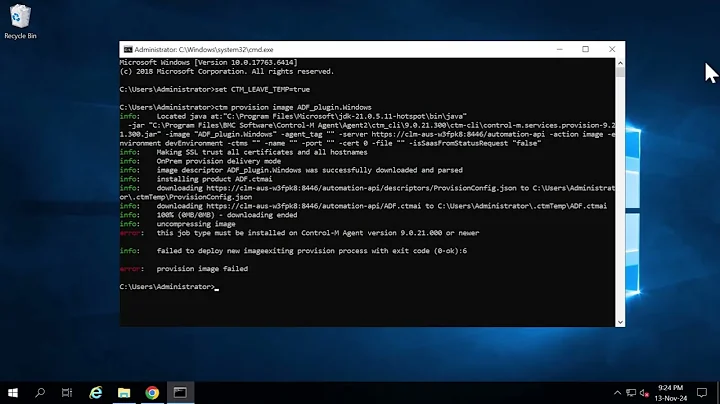This screenshot has width=720, height=404.
Task: Show hidden system tray icons
Action: pos(617,393)
